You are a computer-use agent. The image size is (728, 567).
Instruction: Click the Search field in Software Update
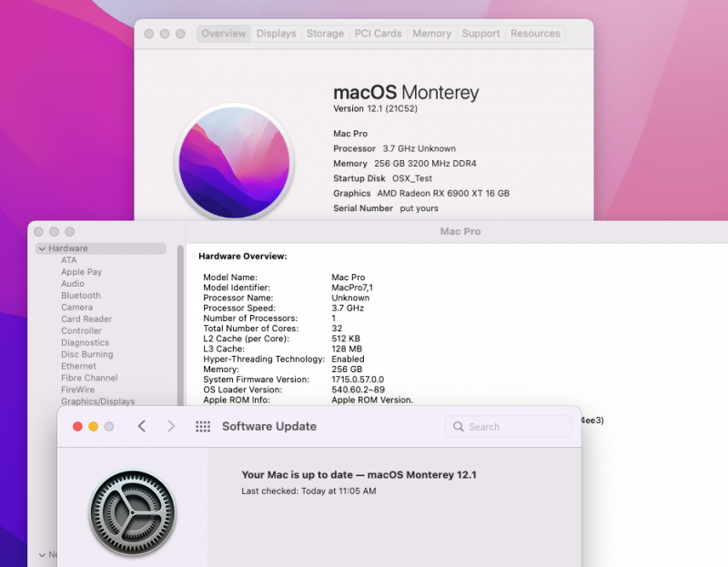tap(509, 426)
